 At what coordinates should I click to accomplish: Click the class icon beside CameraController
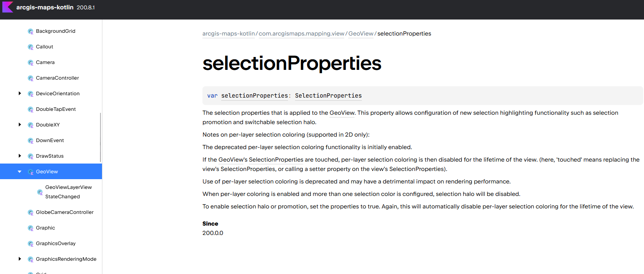(30, 78)
